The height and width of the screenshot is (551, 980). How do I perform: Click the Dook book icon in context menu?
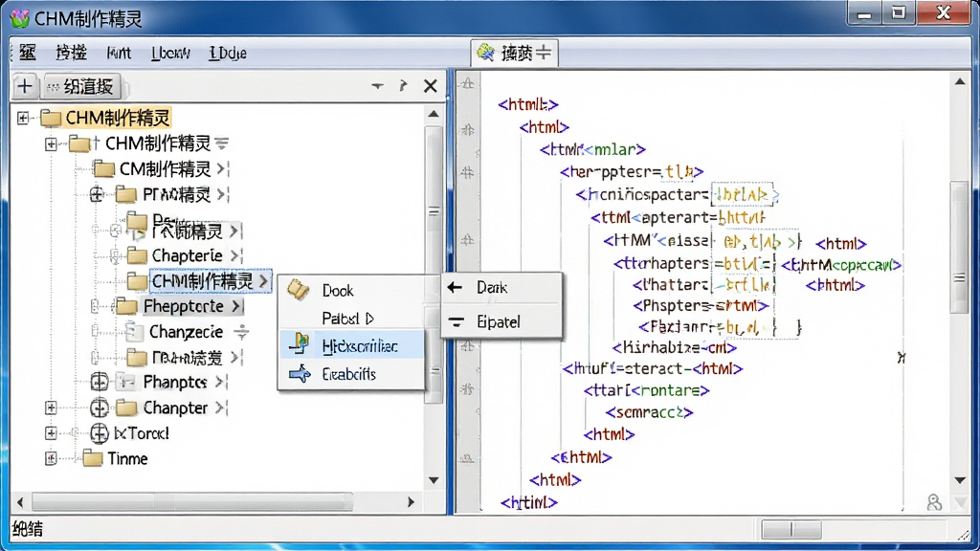299,290
